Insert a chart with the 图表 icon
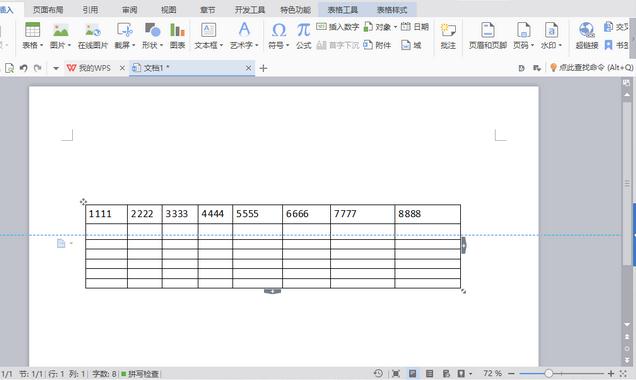This screenshot has width=636, height=380. pos(177,36)
